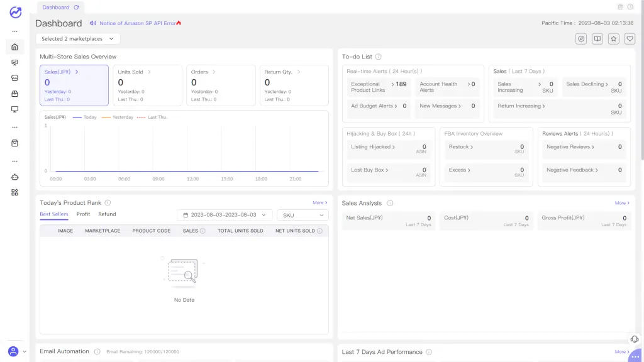Open the orders clipboard icon in sidebar
This screenshot has width=644, height=362.
(x=14, y=143)
